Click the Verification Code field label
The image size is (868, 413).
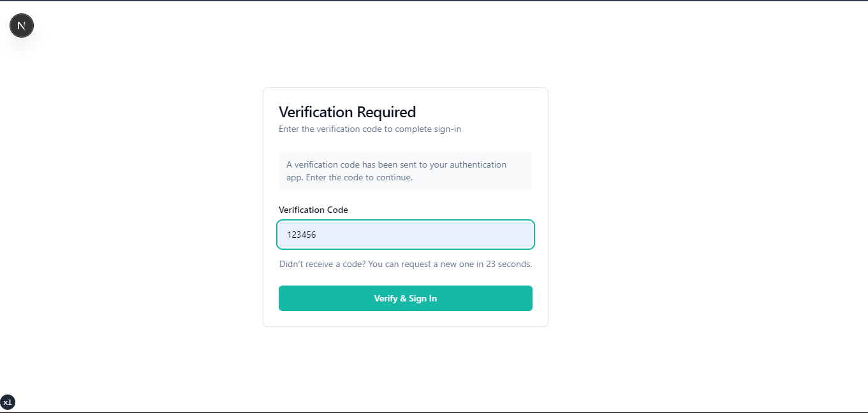click(x=313, y=210)
